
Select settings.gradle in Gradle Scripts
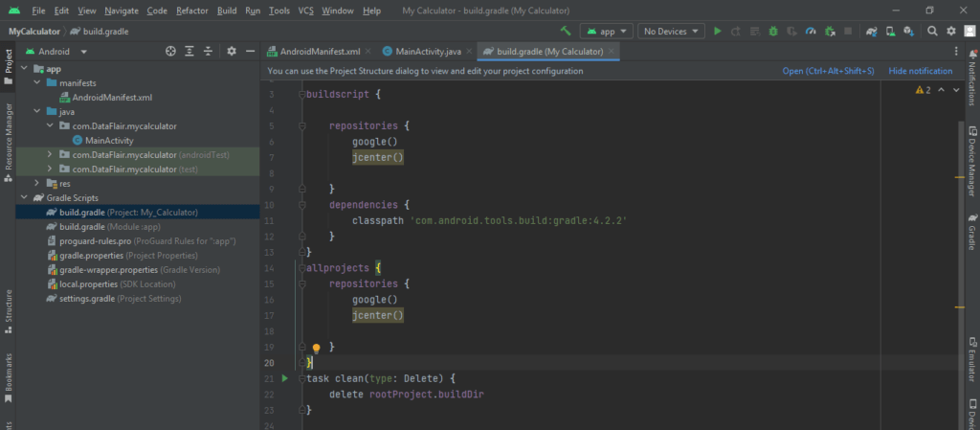click(87, 298)
